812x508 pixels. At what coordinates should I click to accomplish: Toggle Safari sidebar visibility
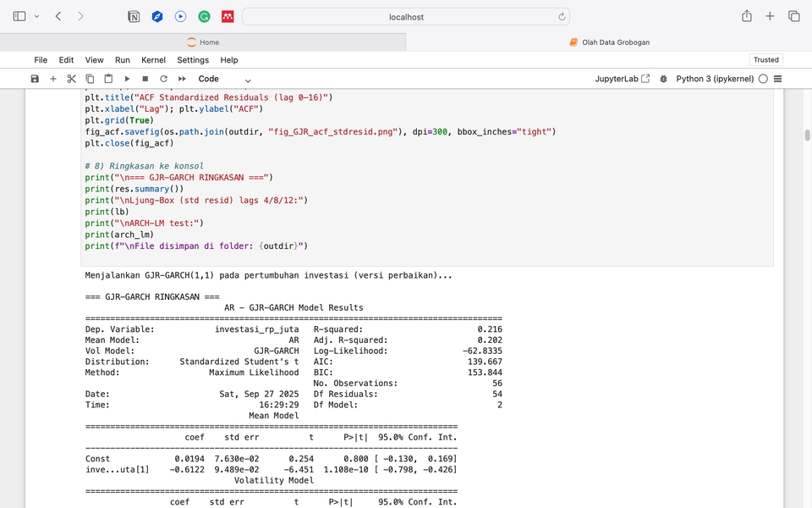tap(19, 16)
